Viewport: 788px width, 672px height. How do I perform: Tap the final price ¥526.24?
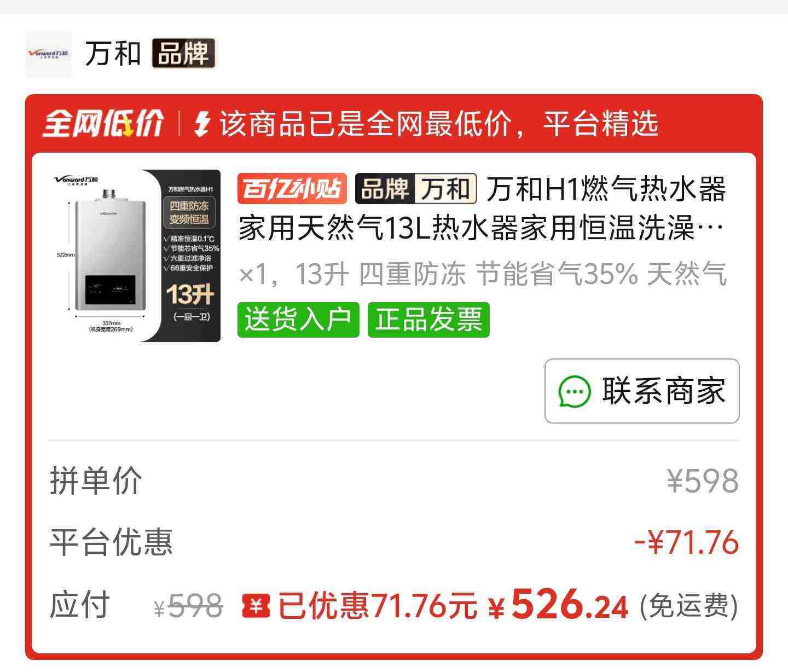click(x=558, y=605)
